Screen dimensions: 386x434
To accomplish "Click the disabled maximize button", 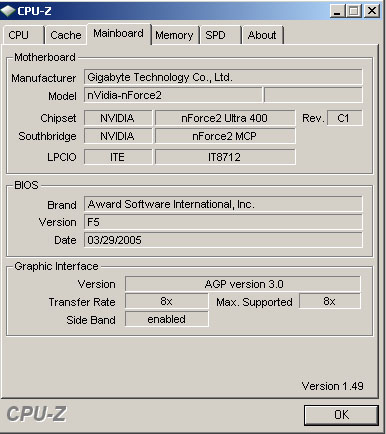I will (353, 11).
